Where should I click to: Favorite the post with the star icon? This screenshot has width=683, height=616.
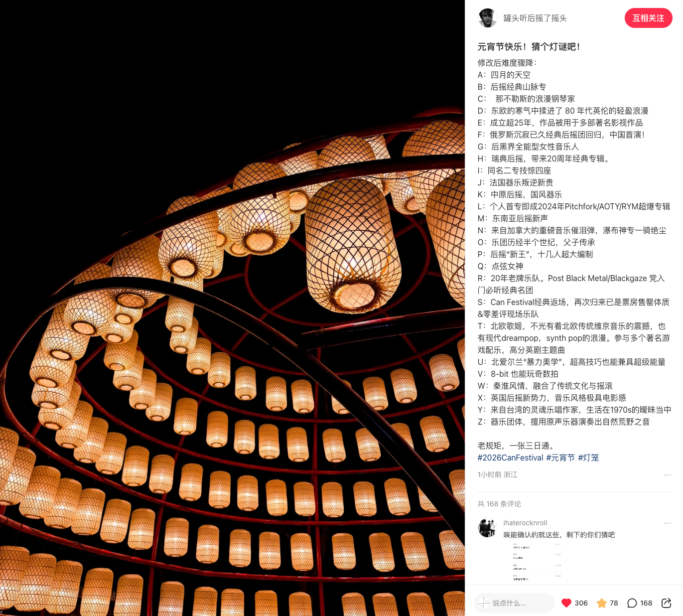602,603
